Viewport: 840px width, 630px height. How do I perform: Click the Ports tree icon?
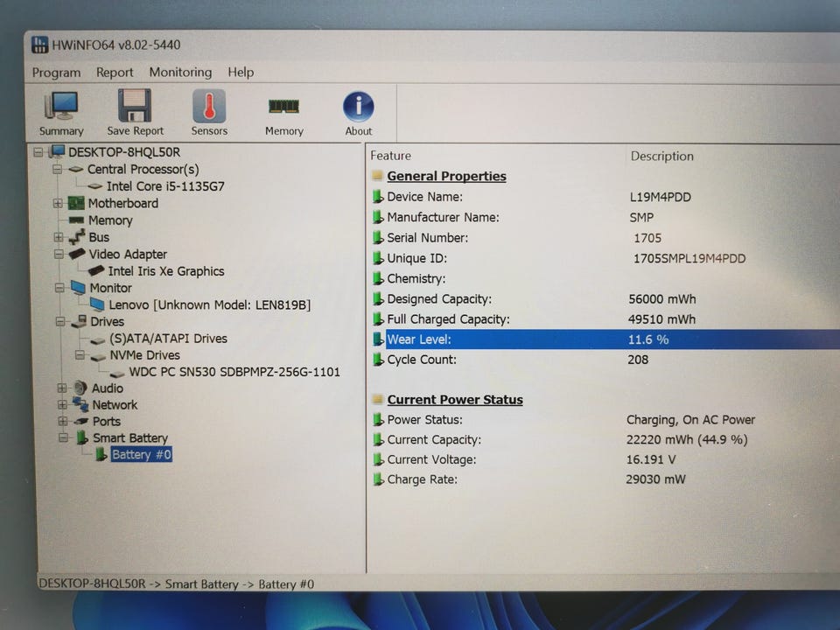(80, 421)
